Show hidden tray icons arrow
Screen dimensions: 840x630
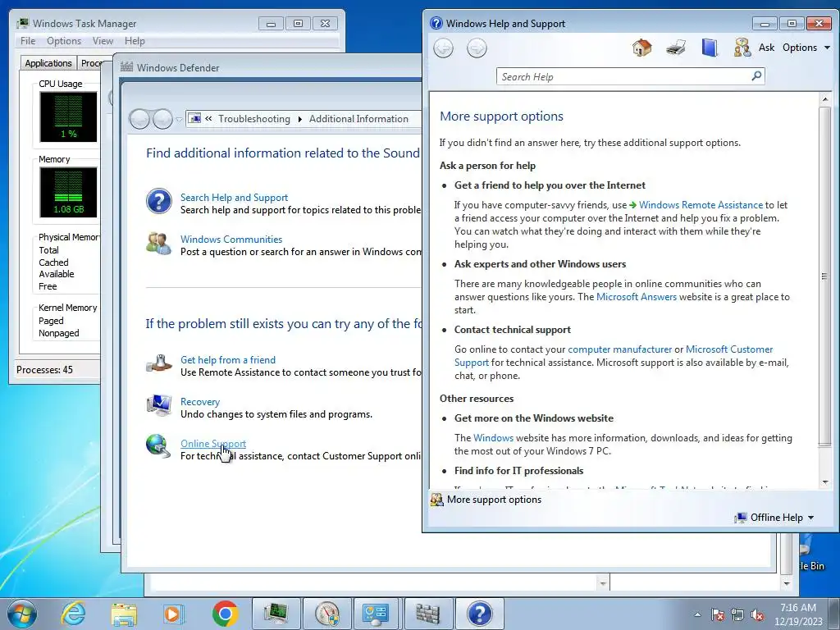pyautogui.click(x=697, y=614)
